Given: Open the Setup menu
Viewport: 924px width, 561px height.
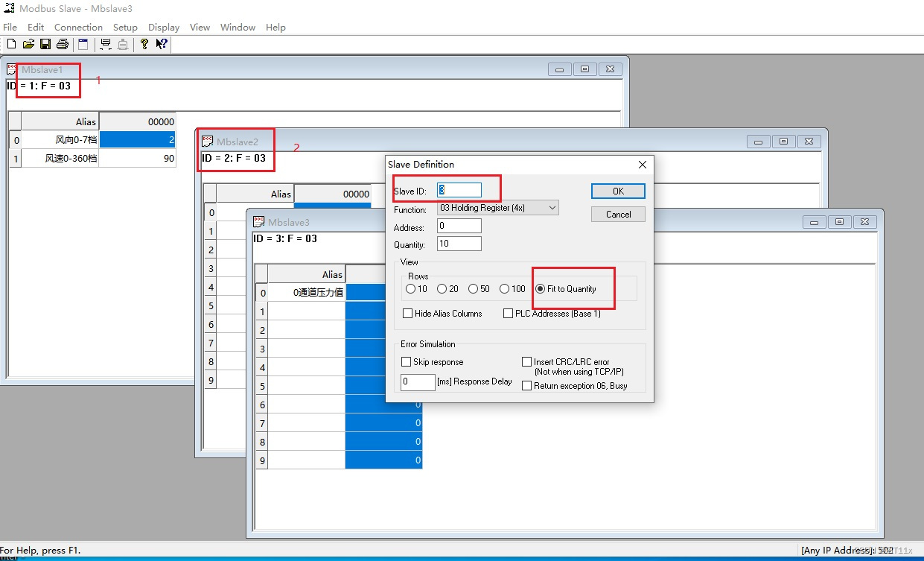Looking at the screenshot, I should coord(125,27).
